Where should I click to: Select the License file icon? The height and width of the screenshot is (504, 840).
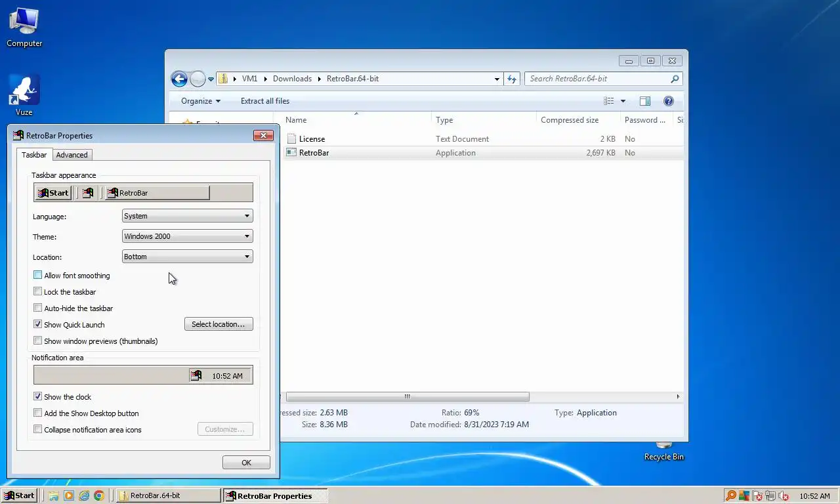[x=292, y=138]
